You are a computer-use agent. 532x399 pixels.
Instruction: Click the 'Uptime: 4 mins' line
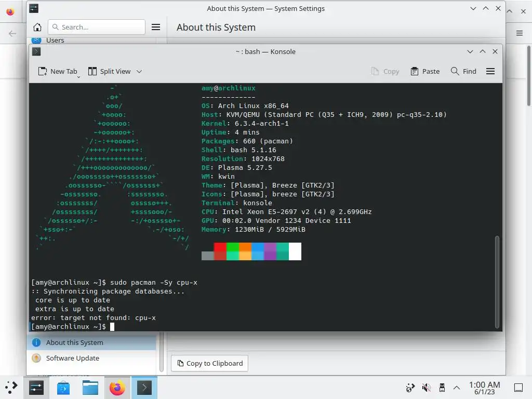pos(230,132)
